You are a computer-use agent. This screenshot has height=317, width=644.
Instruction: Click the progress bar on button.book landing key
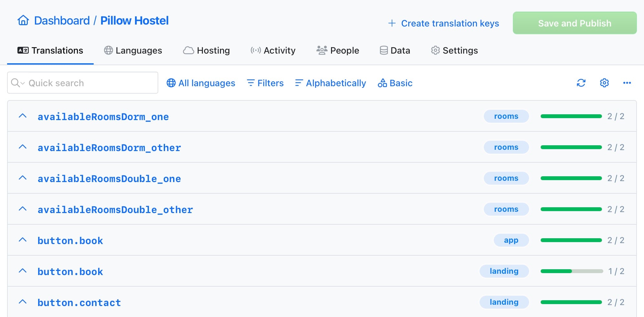tap(571, 271)
